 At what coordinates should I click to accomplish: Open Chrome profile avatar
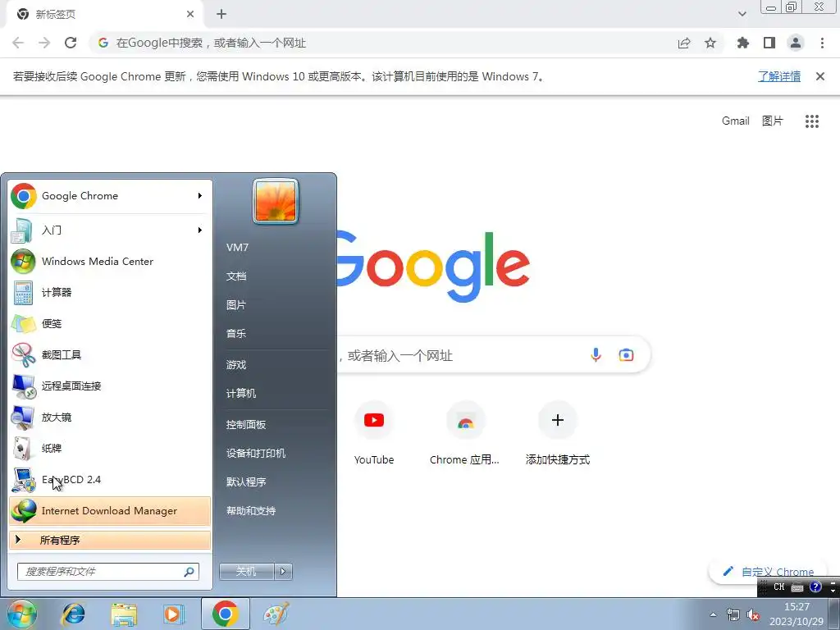[796, 43]
